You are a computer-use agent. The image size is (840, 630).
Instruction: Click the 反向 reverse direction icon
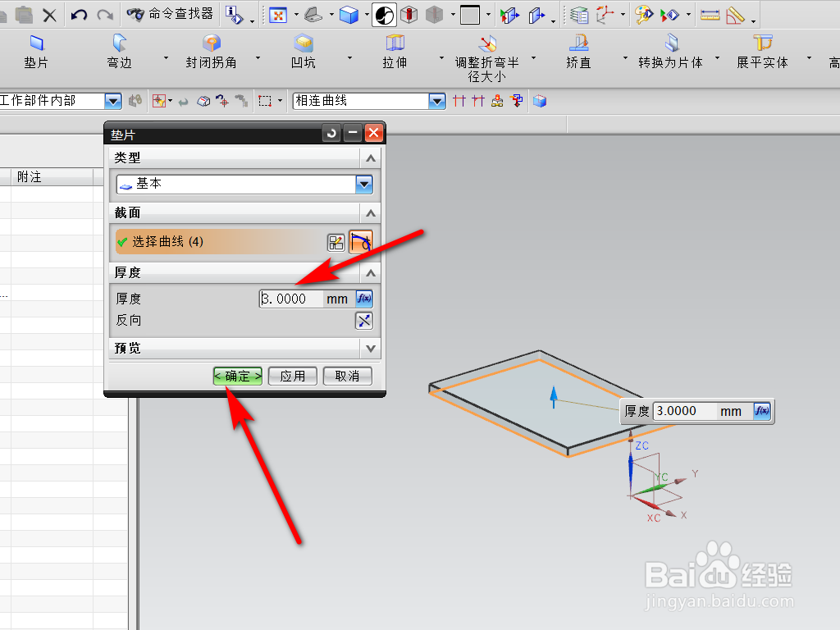pyautogui.click(x=364, y=321)
